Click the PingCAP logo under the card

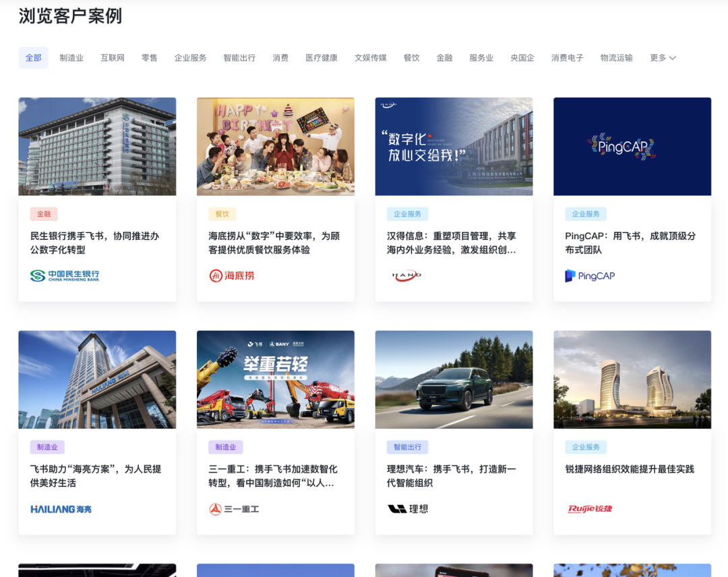click(590, 276)
